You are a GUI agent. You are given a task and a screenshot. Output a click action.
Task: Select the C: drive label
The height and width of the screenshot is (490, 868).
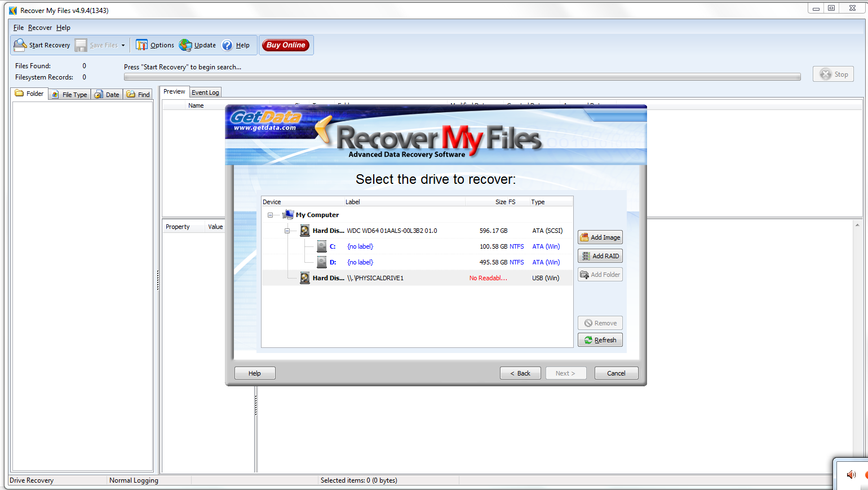tap(333, 246)
